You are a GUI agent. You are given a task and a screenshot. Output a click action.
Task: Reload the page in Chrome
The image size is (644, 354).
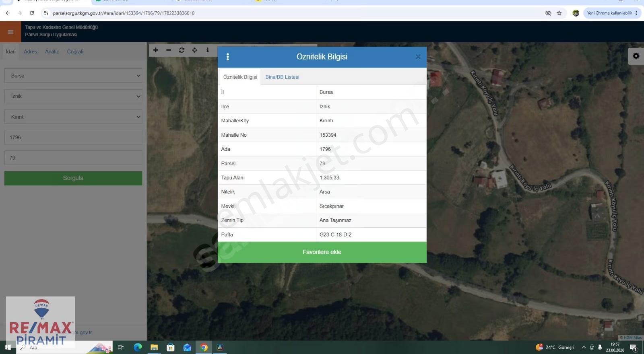coord(32,13)
